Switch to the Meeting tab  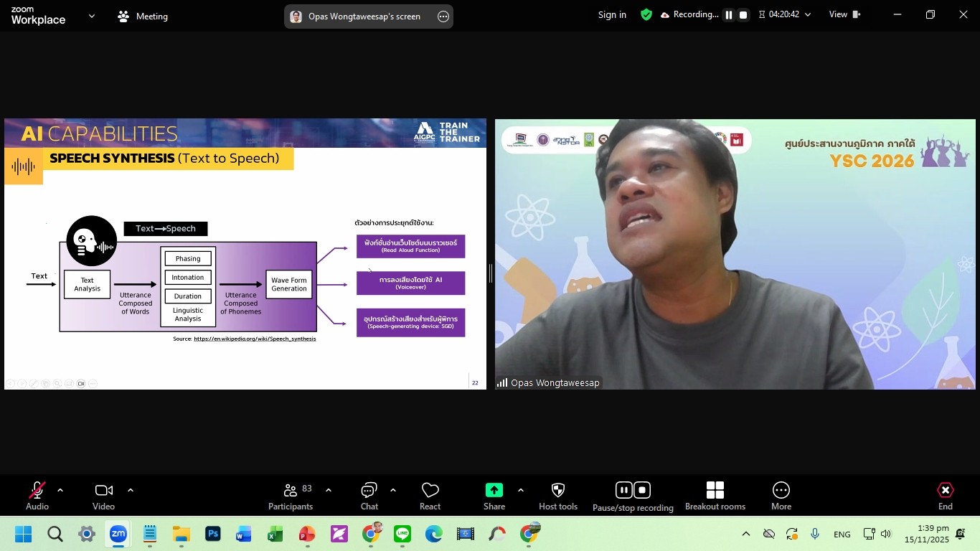coord(143,16)
